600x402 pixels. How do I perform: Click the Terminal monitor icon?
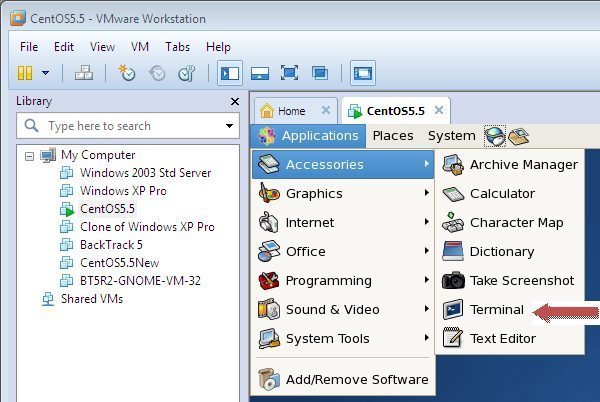453,309
